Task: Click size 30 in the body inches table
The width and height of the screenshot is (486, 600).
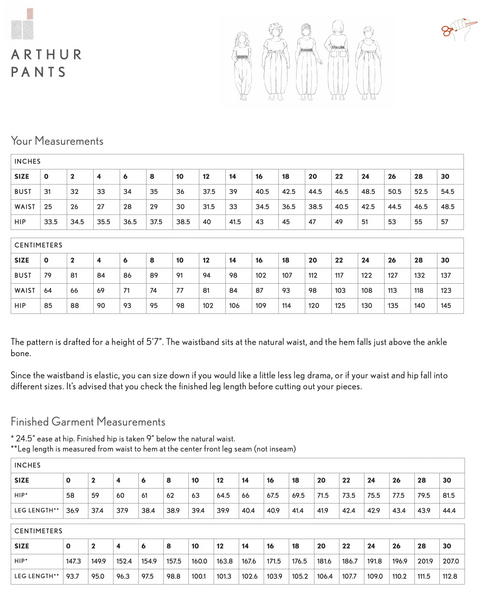Action: coord(445,176)
